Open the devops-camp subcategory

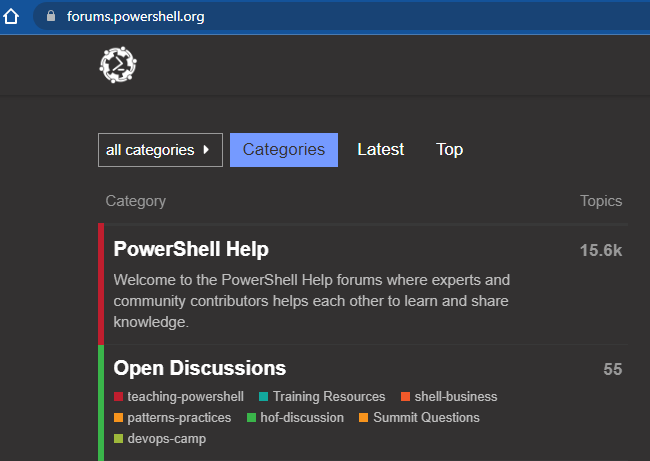(166, 439)
